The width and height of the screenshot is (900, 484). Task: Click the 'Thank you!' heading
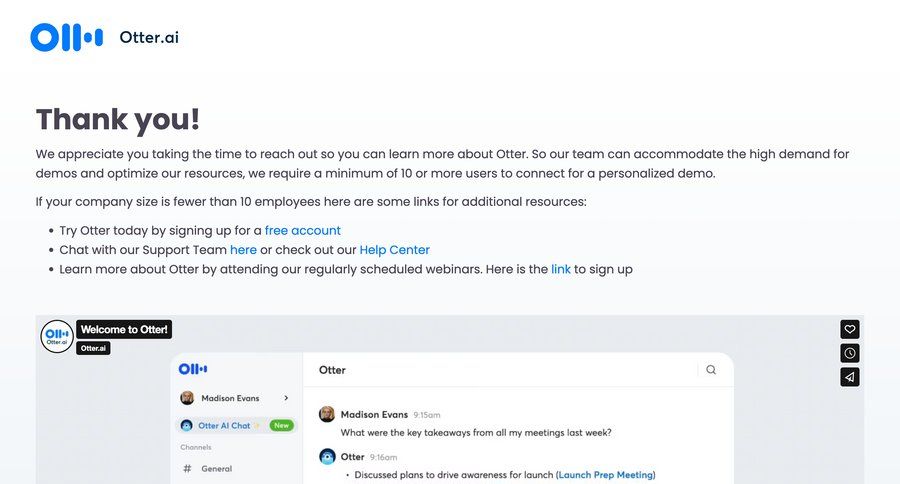[x=118, y=120]
